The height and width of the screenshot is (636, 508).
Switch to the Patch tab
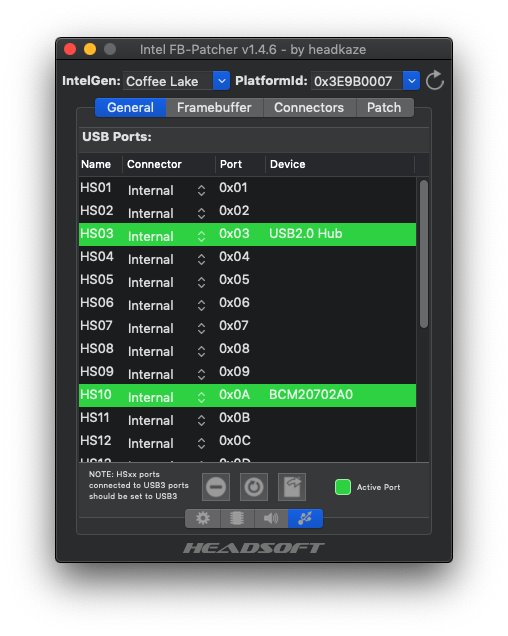384,107
